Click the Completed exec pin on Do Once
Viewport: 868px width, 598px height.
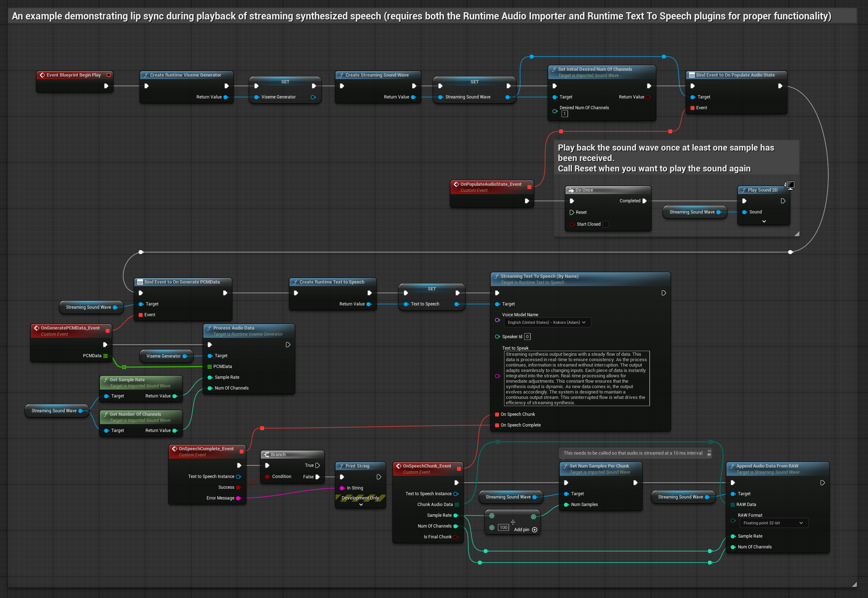644,201
